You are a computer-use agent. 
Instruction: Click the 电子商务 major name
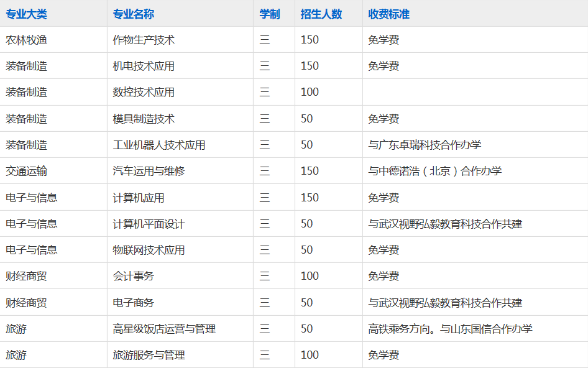(134, 303)
